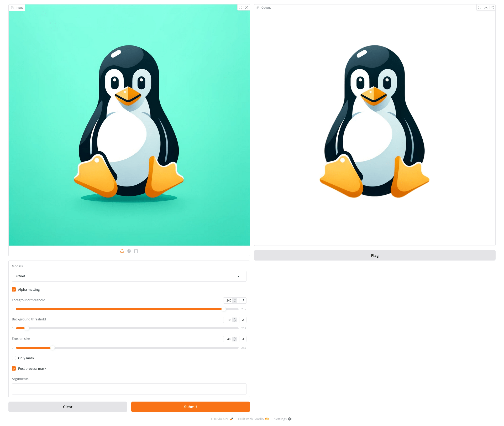Click Clear to reset the form
504x426 pixels.
68,407
